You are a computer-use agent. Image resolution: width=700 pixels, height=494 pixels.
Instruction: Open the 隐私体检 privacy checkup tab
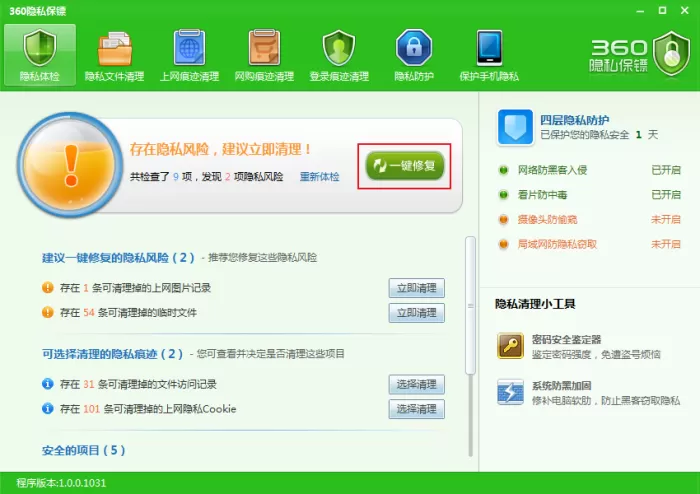[x=40, y=55]
